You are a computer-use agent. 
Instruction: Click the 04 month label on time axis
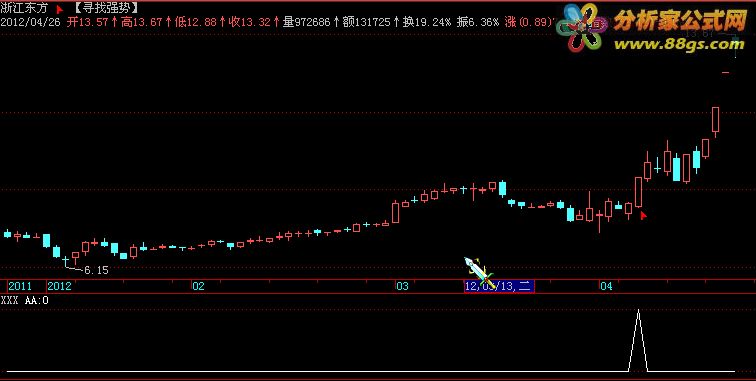tap(606, 286)
